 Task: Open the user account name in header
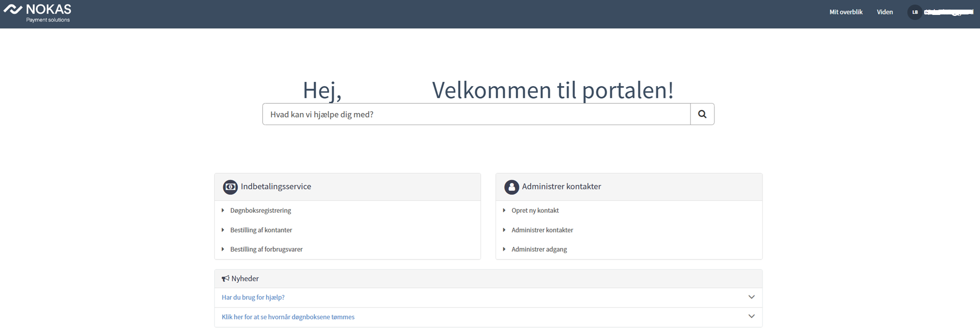[949, 12]
